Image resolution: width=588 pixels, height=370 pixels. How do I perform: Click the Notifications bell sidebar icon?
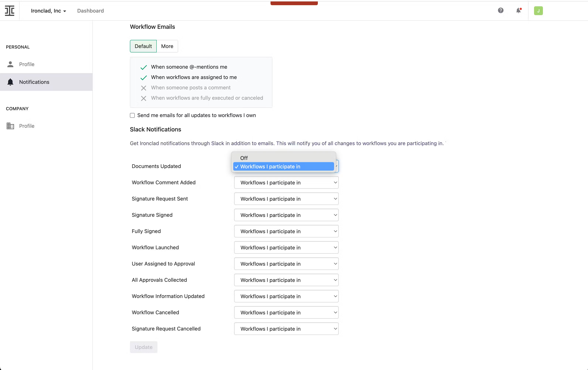[10, 82]
